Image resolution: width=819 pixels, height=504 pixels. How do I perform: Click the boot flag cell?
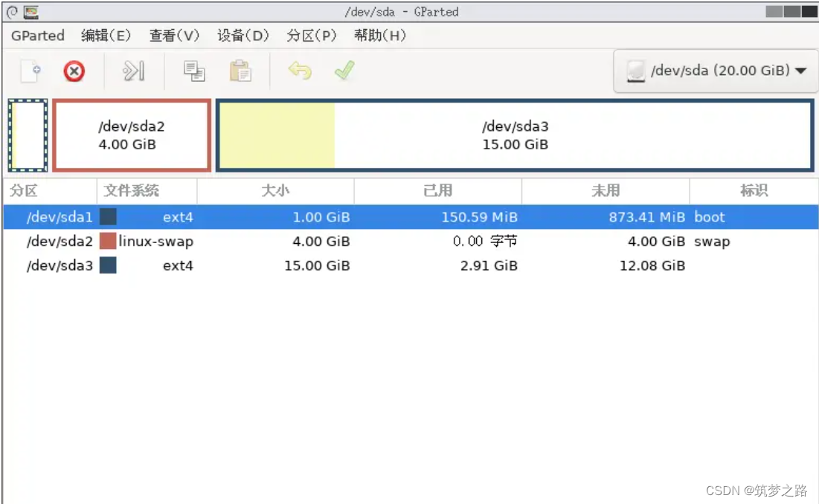click(x=710, y=217)
